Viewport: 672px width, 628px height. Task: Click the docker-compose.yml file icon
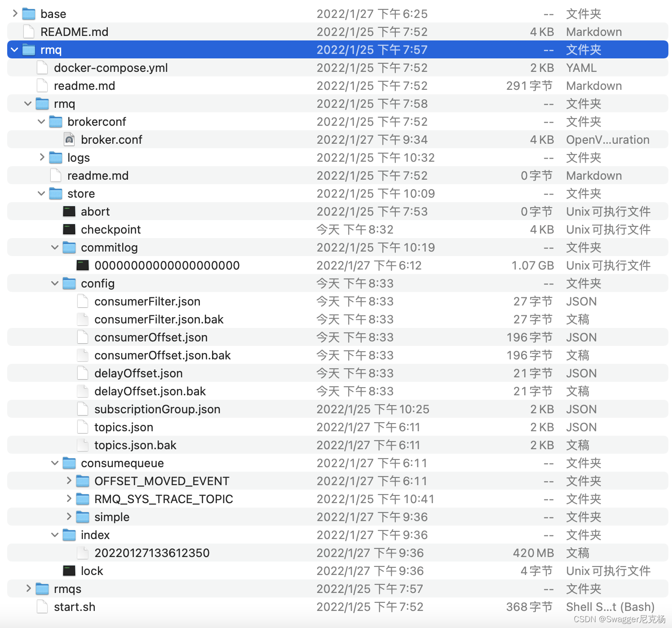(42, 67)
